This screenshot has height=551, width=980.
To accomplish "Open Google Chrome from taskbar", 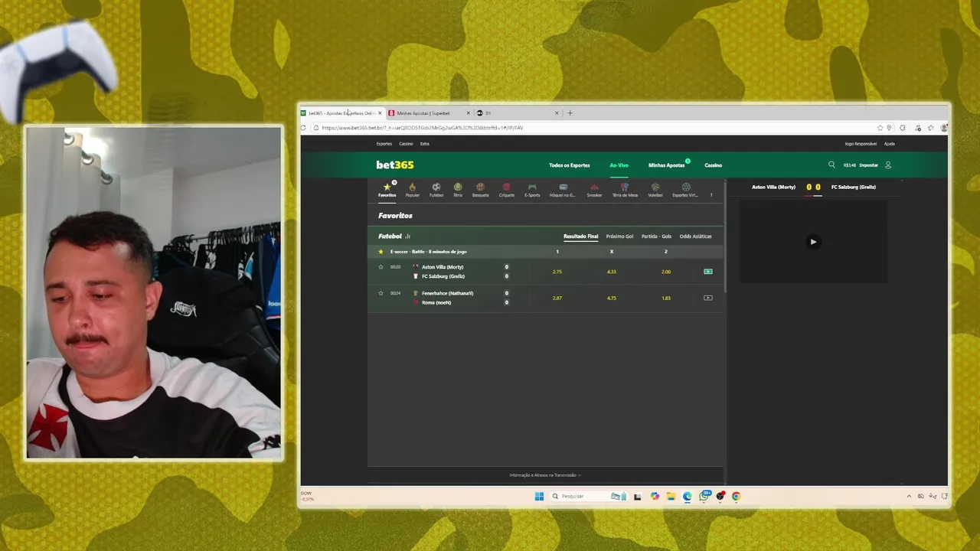I will tap(736, 496).
